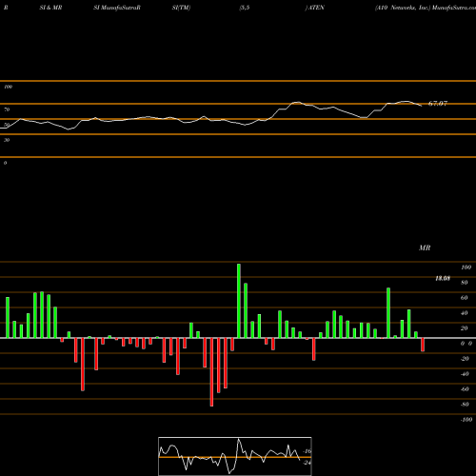This screenshot has height=476, width=476.
Task: Click the SI & MR header text
Action: click(50, 8)
